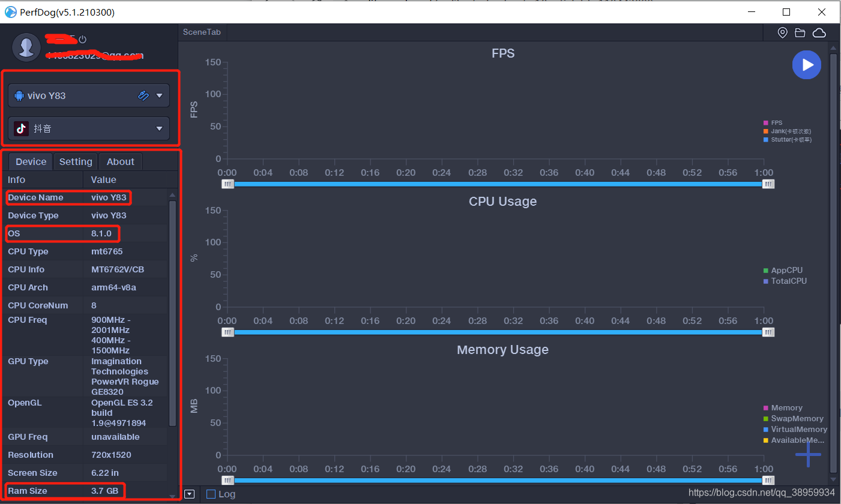This screenshot has width=841, height=504.
Task: Toggle the TotalCPU legend entry
Action: pos(785,281)
